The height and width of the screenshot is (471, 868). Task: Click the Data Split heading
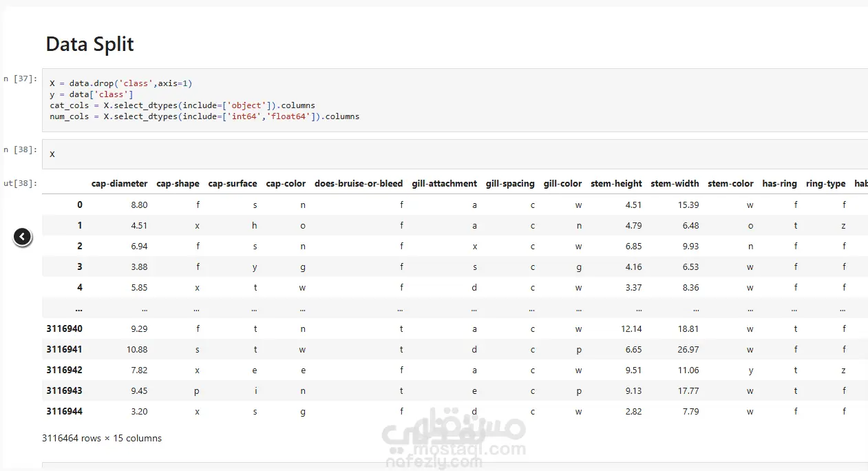tap(89, 44)
